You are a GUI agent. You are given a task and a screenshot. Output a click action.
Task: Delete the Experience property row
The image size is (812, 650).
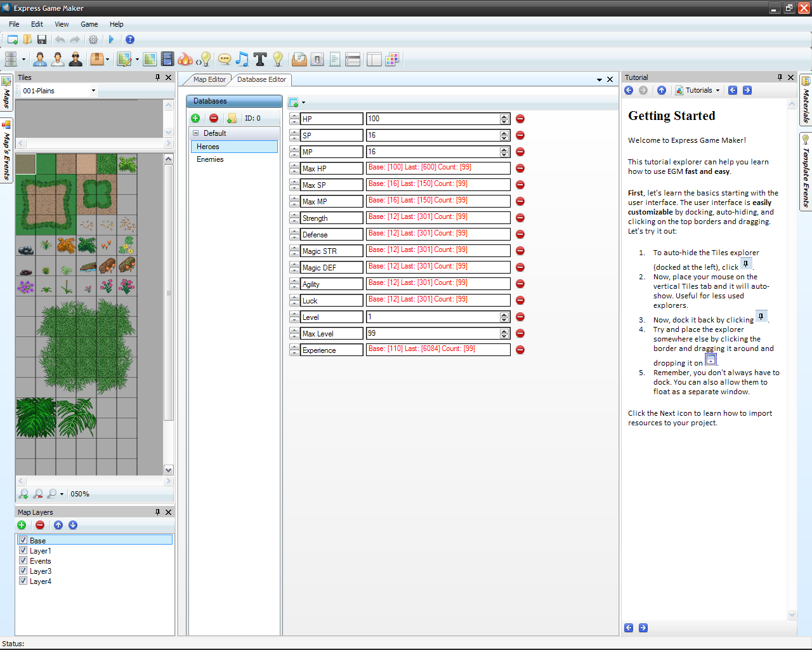(520, 350)
